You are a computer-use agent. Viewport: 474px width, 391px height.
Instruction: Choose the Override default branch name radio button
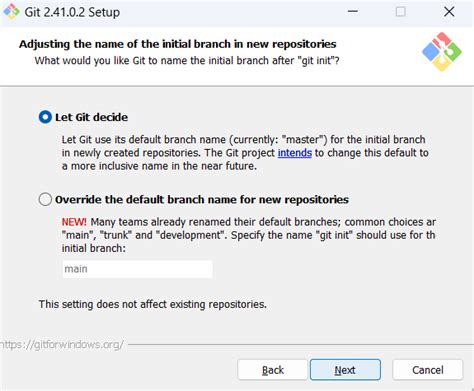[x=45, y=199]
